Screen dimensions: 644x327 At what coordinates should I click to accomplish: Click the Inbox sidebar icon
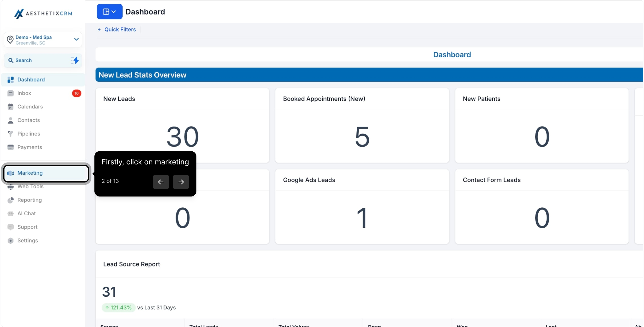pyautogui.click(x=11, y=93)
